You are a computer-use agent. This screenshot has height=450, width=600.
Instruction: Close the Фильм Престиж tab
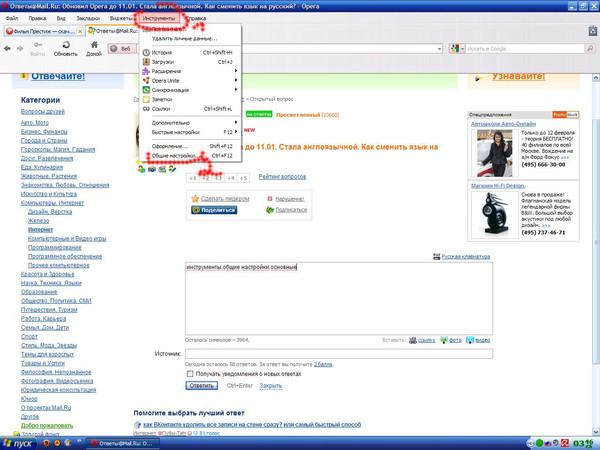[x=80, y=31]
